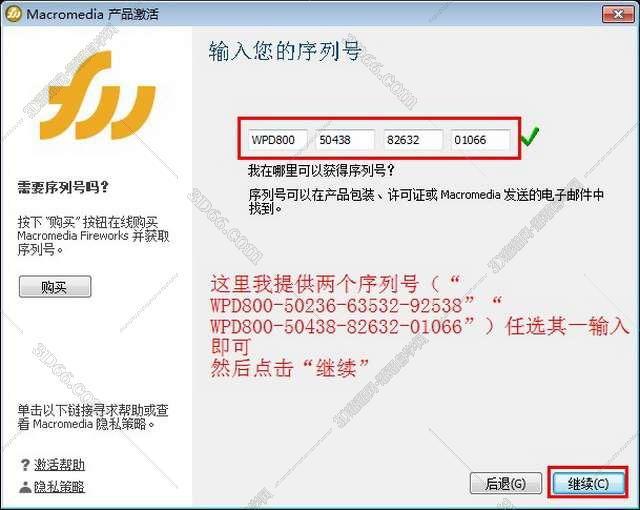This screenshot has height=510, width=640.
Task: Click the serial field containing 82632
Action: [x=413, y=140]
